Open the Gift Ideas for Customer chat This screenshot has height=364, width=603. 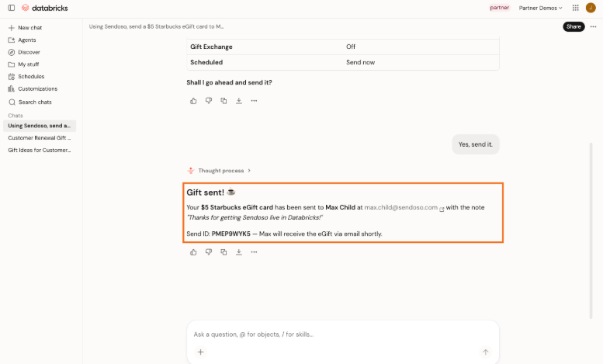tap(40, 150)
